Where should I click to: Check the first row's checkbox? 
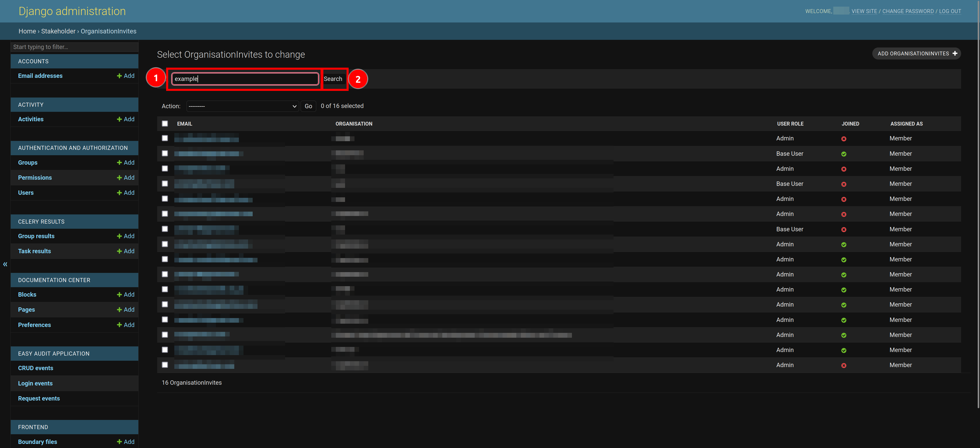tap(165, 138)
